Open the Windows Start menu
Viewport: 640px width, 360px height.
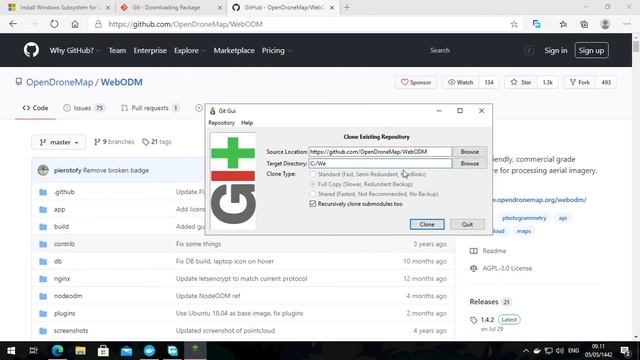click(11, 351)
